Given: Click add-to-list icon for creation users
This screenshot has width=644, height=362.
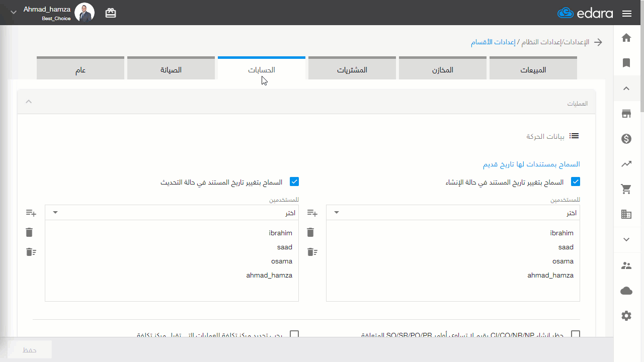Looking at the screenshot, I should coord(312,213).
